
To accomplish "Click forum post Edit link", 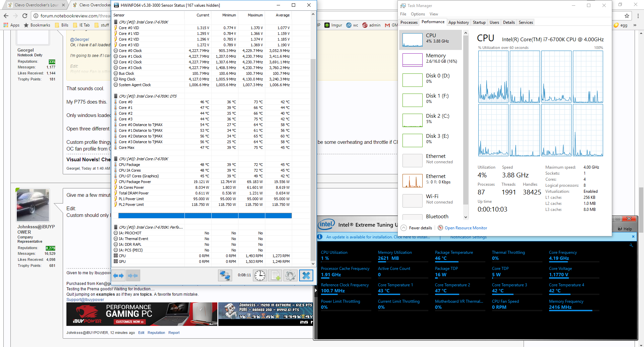I will [x=141, y=333].
